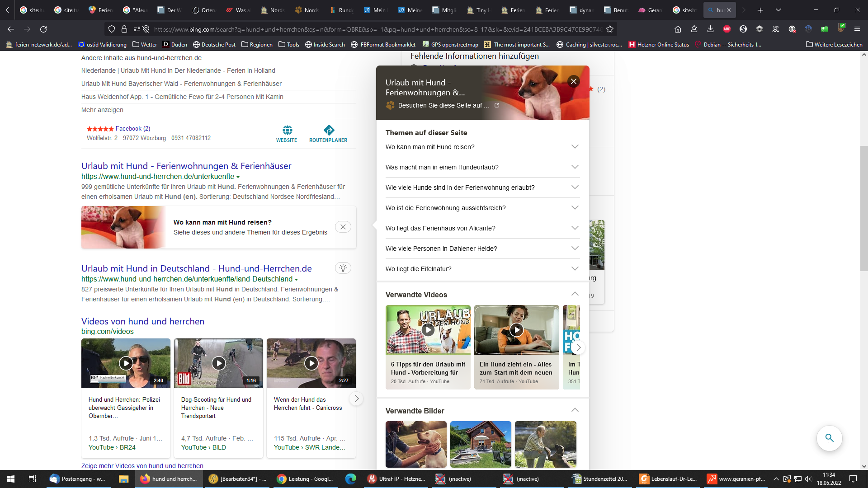
Task: Close the Urlaub mit Hund side panel
Action: coord(574,81)
